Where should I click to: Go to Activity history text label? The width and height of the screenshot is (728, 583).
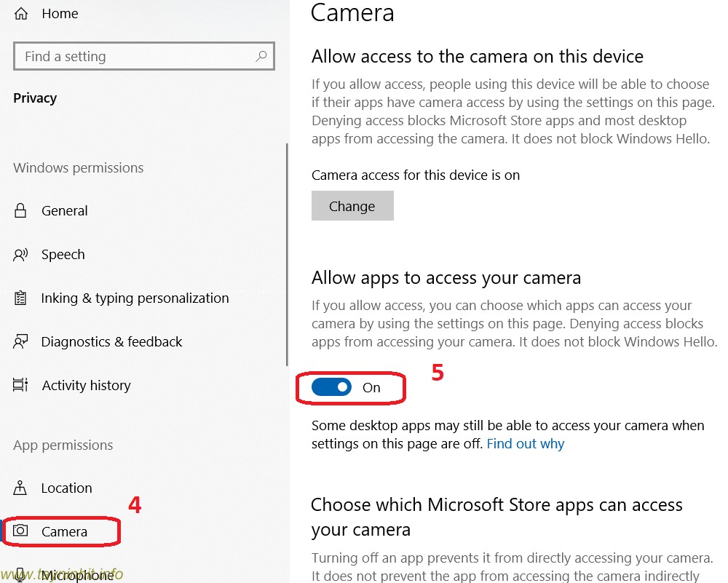[x=86, y=386]
